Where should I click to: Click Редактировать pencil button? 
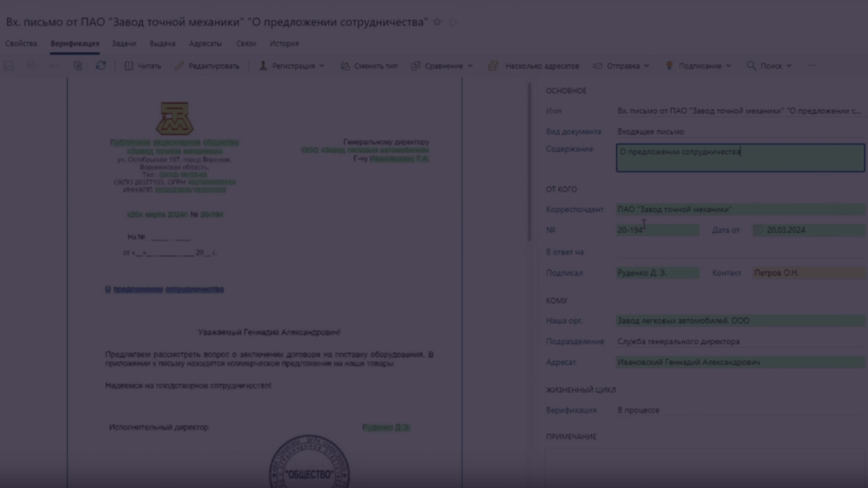(x=207, y=66)
